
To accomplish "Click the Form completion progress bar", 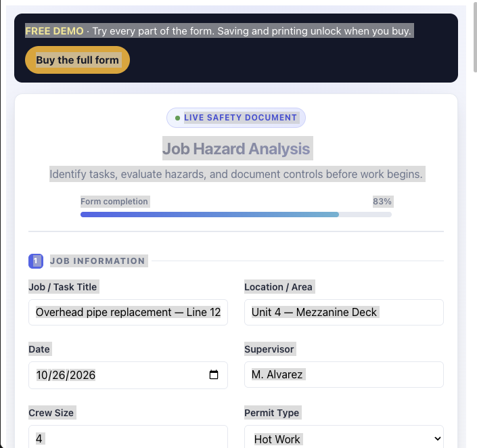I will click(235, 215).
